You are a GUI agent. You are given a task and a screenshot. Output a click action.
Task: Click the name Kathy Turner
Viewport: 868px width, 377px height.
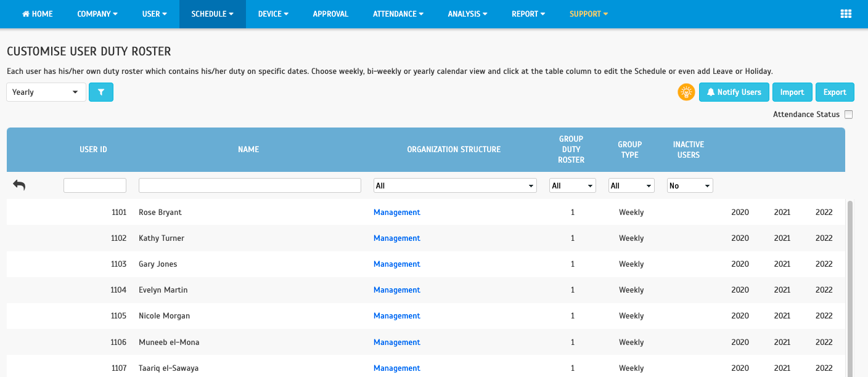162,238
